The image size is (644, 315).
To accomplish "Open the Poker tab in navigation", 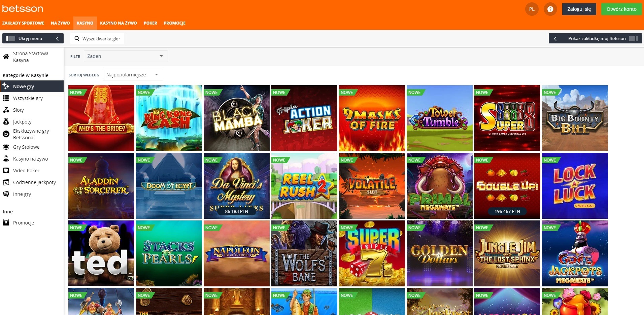I will coord(150,23).
